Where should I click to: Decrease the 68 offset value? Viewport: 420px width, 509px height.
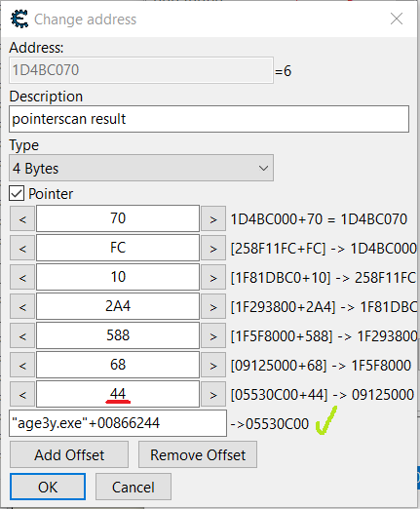[x=22, y=365]
